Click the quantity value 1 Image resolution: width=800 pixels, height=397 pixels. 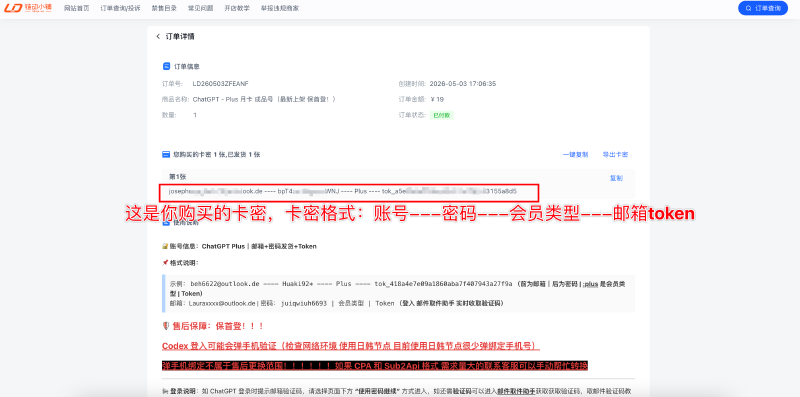[x=195, y=115]
